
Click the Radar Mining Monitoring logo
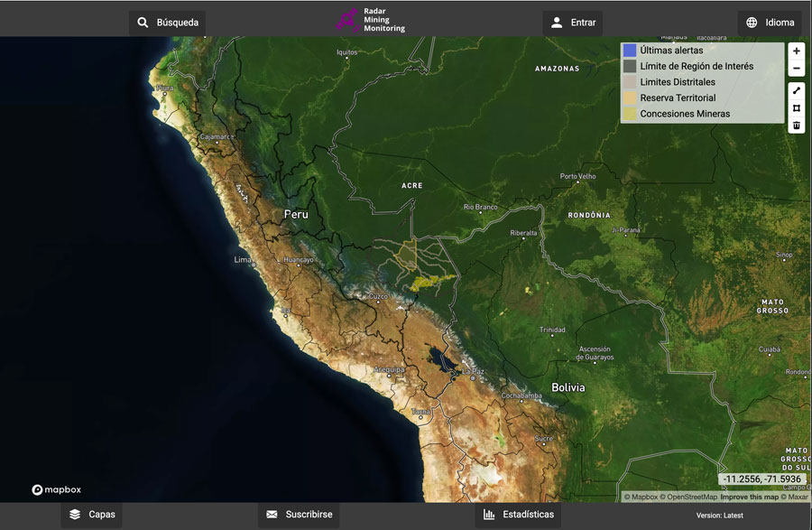pos(371,18)
